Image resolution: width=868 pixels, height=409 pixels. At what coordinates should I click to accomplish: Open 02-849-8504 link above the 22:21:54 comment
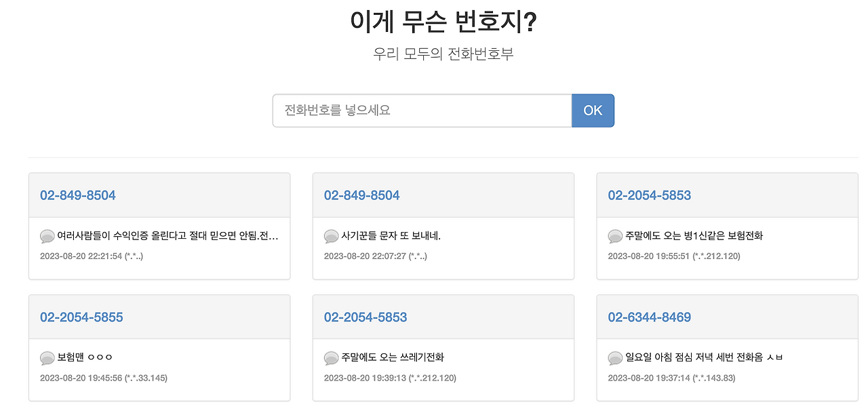pos(78,195)
